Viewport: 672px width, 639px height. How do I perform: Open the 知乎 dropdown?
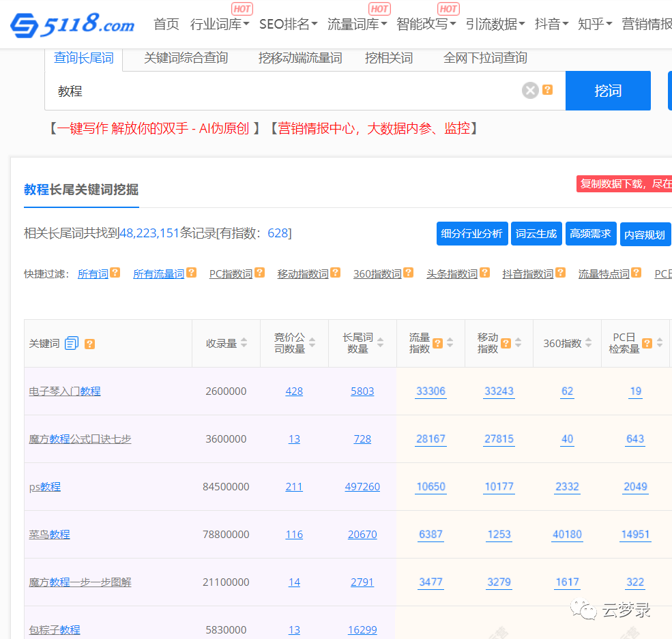click(595, 23)
